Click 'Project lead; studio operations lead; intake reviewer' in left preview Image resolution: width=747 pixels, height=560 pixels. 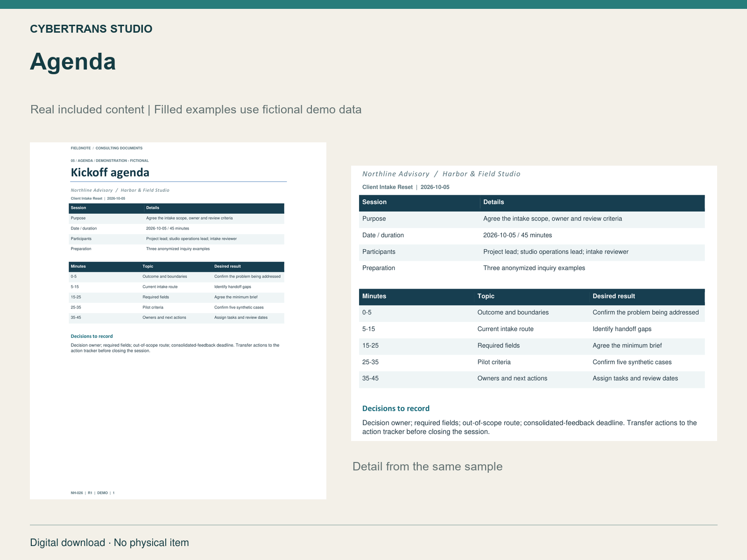click(x=191, y=239)
